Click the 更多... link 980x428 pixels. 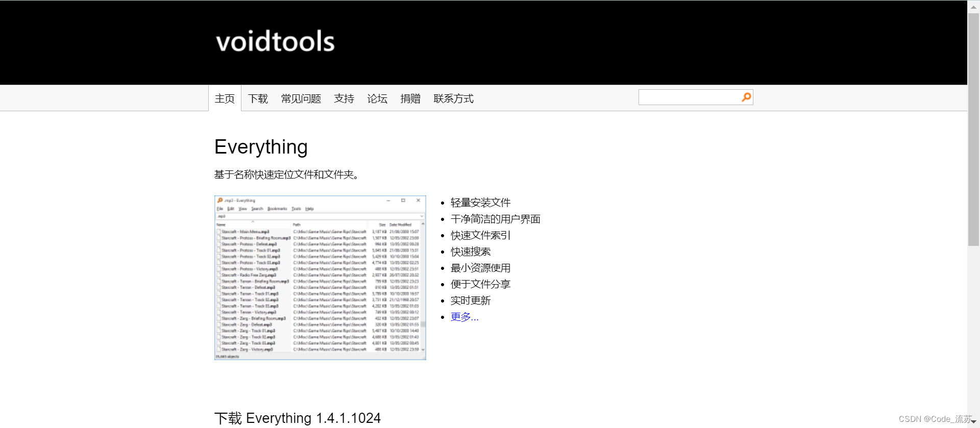pos(464,317)
